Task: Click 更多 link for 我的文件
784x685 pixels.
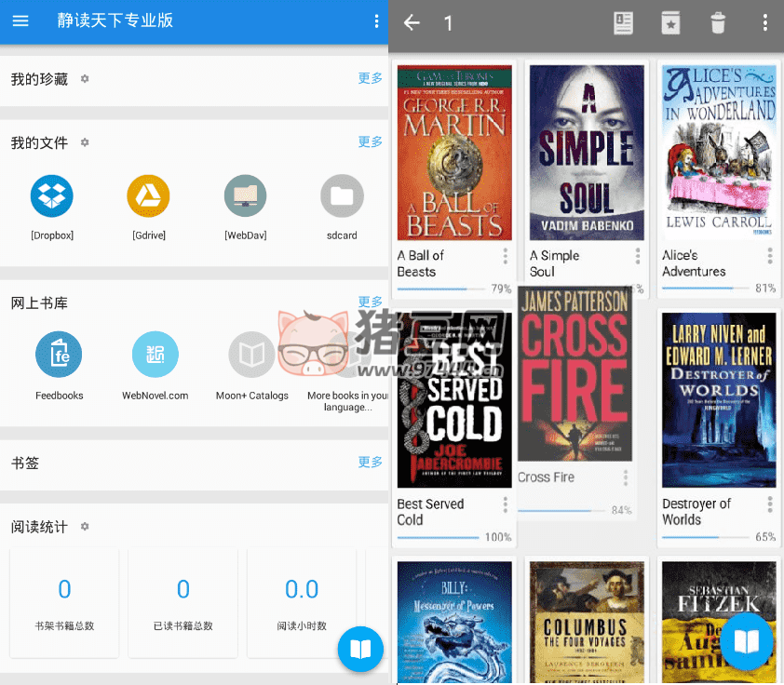Action: (x=370, y=142)
